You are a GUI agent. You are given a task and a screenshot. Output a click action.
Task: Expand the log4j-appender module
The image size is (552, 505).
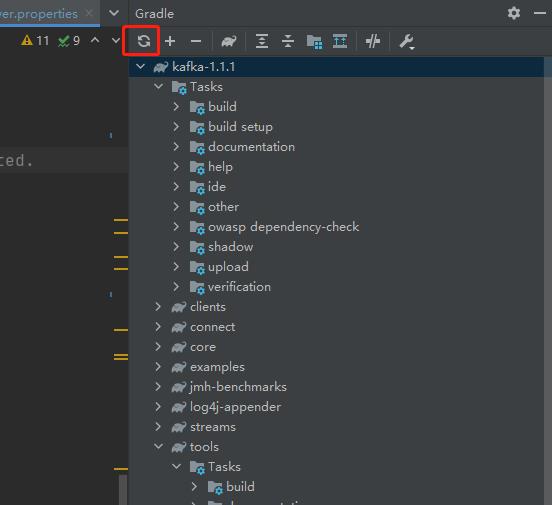click(x=158, y=407)
